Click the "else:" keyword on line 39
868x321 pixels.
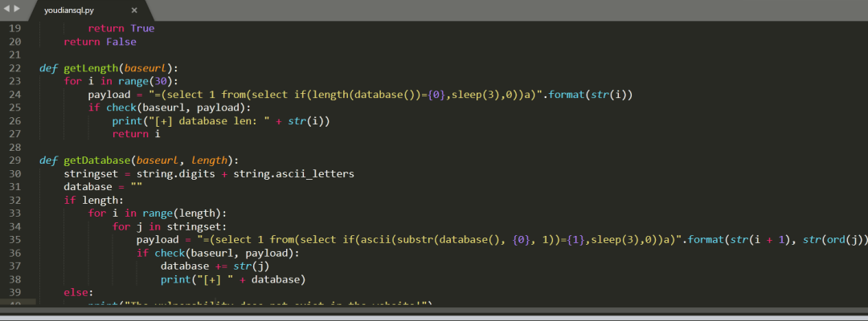pyautogui.click(x=79, y=292)
